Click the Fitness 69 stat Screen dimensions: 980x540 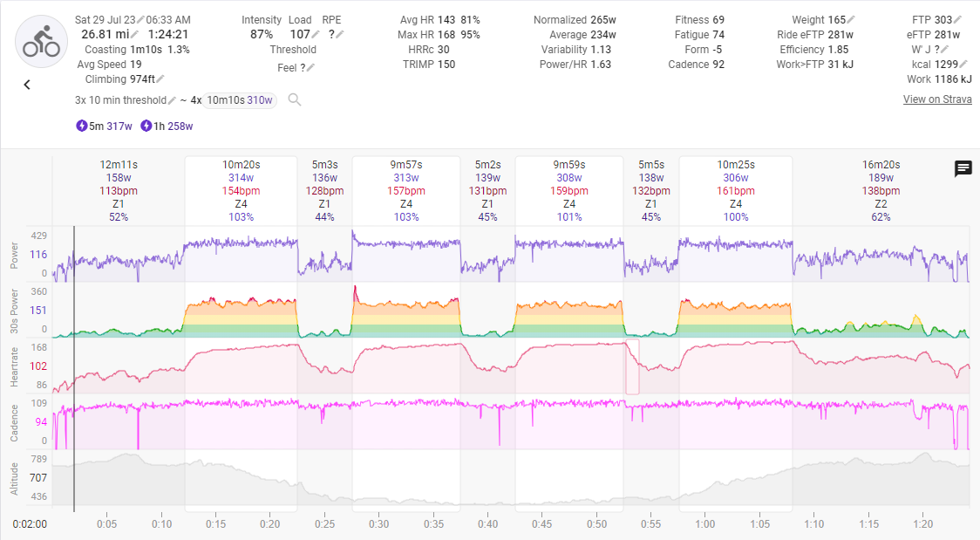pyautogui.click(x=699, y=20)
